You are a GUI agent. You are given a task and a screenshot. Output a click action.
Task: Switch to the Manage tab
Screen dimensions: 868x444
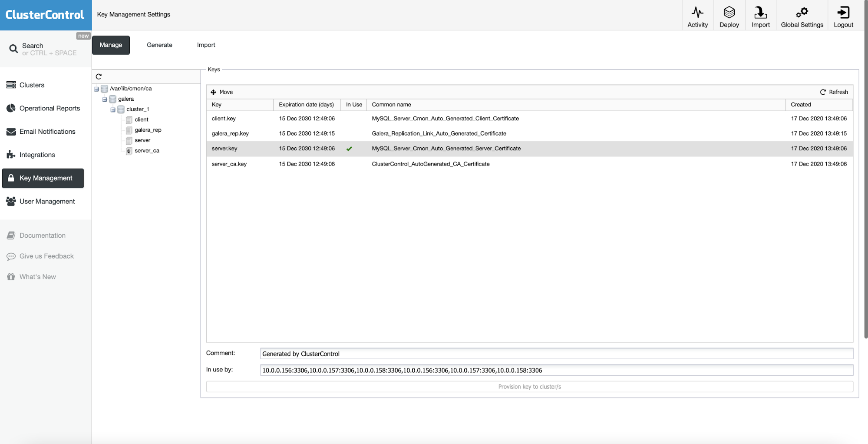(x=111, y=45)
